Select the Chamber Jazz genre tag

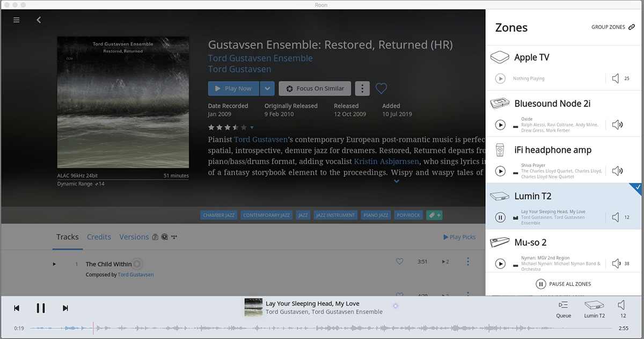pyautogui.click(x=218, y=215)
